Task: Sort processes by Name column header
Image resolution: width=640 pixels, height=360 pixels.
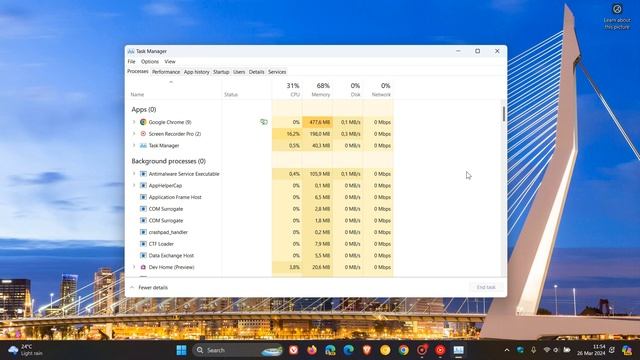Action: 174,89
